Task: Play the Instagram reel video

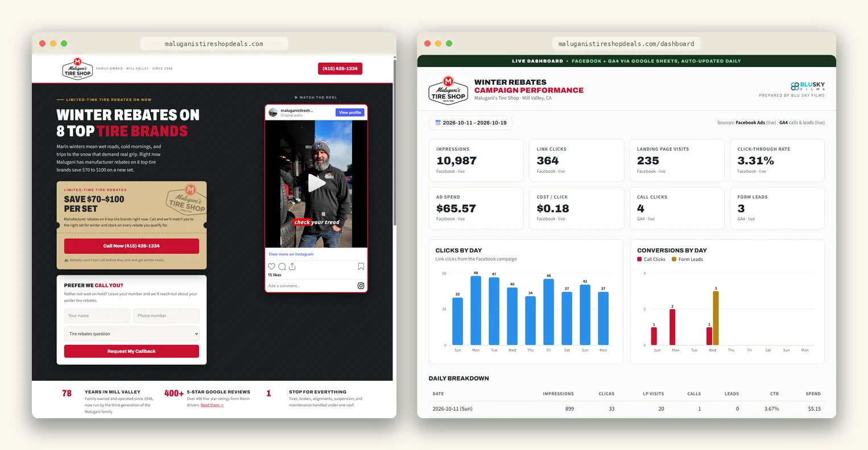Action: tap(316, 183)
